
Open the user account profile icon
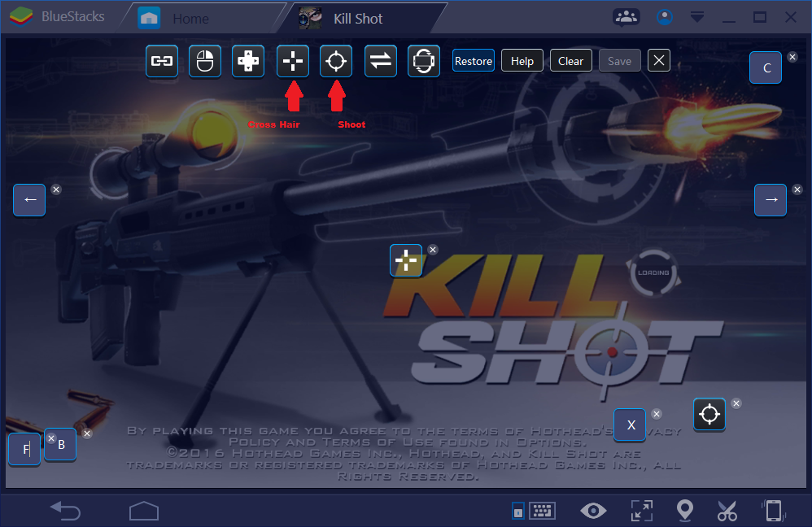[x=665, y=17]
